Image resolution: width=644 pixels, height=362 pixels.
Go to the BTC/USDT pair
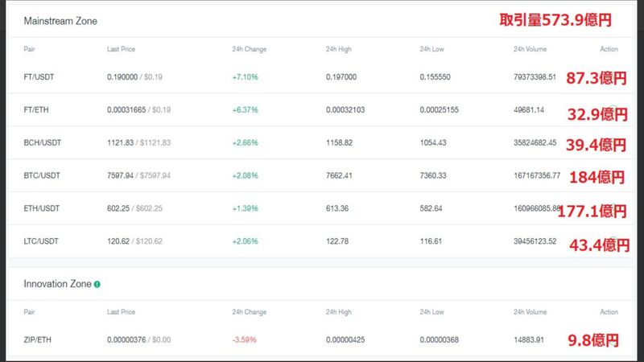coord(42,175)
